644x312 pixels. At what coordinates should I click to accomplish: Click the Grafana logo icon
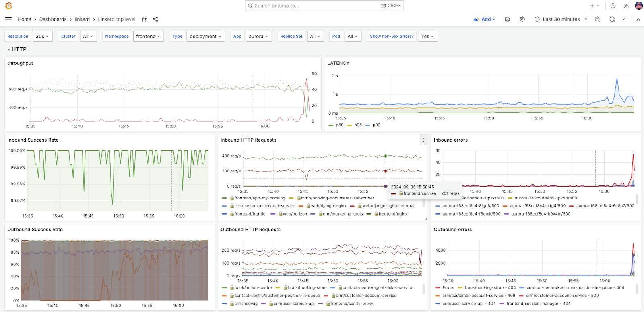click(x=8, y=6)
